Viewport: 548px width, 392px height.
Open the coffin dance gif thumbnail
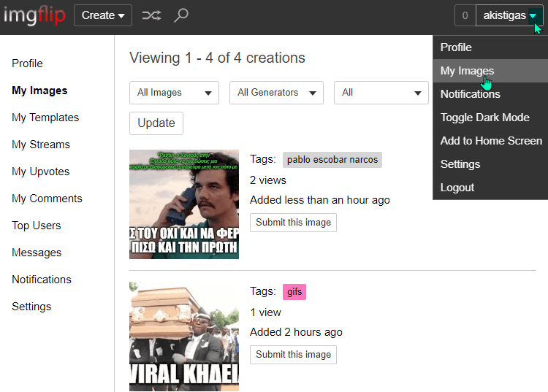click(184, 337)
